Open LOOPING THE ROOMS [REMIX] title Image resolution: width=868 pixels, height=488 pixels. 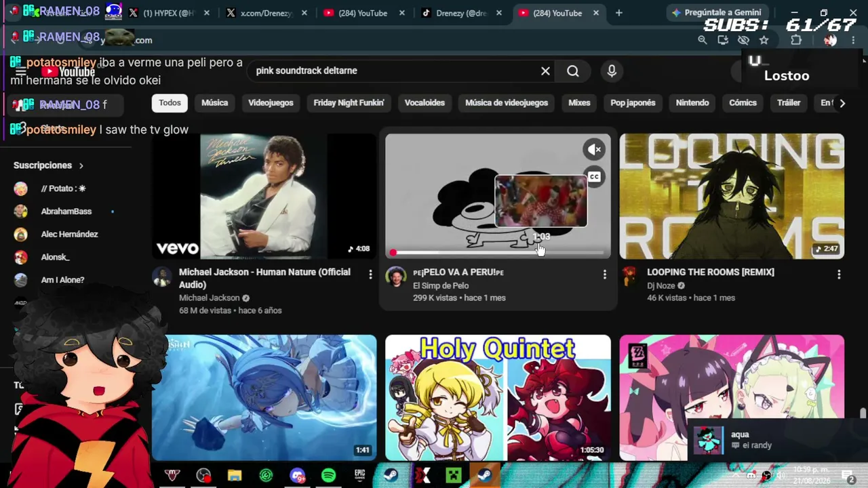pyautogui.click(x=711, y=272)
